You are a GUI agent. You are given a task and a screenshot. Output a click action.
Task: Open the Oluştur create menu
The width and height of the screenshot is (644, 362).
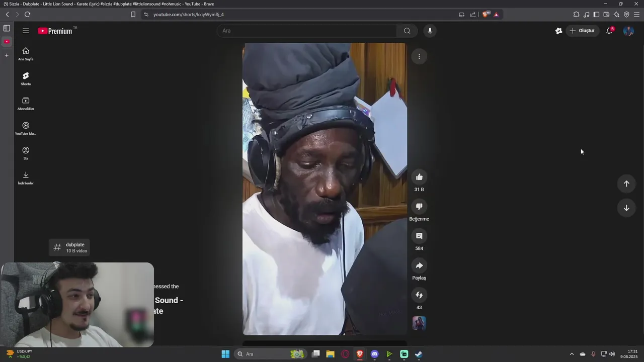pos(582,31)
